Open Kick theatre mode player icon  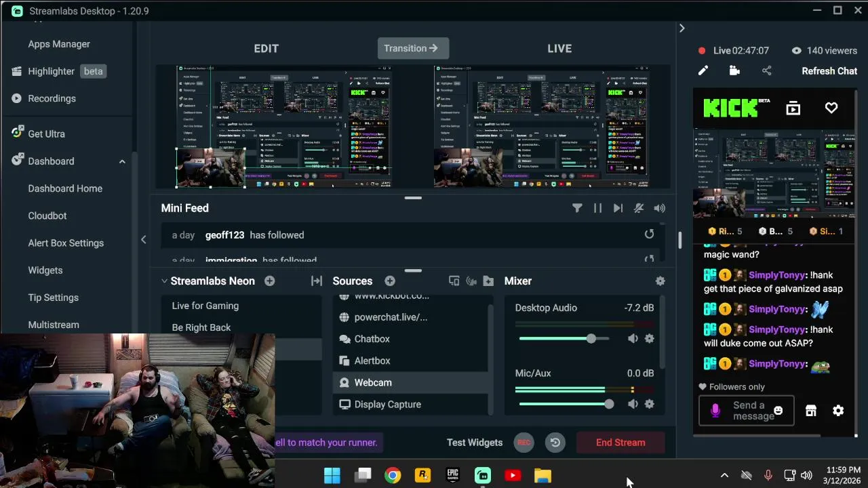(793, 108)
